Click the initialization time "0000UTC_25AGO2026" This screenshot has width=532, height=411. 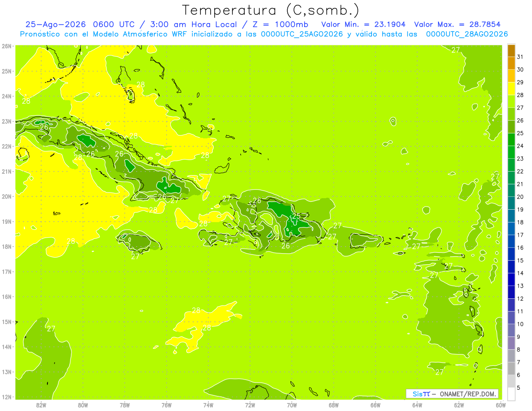301,34
